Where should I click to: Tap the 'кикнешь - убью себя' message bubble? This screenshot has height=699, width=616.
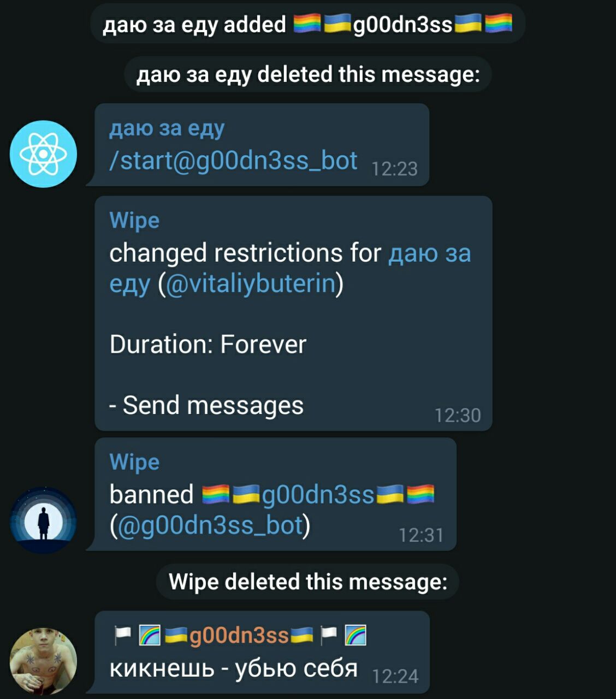[262, 652]
